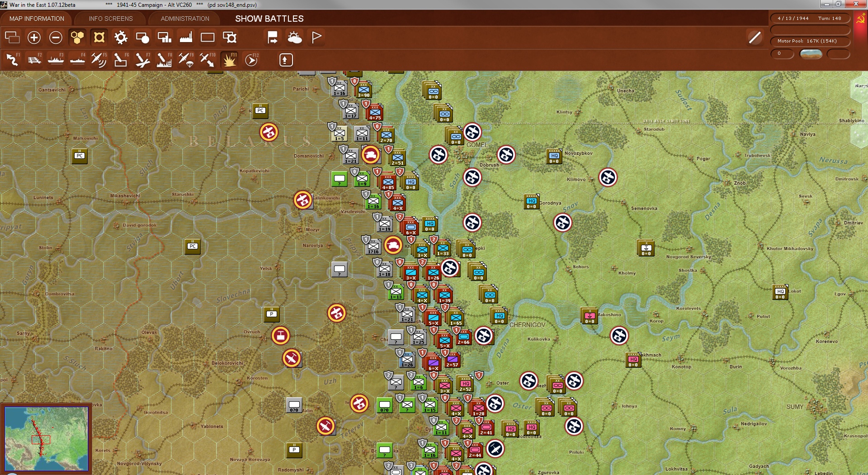End the turn with the F12 icon
The image size is (868, 475).
tap(251, 59)
